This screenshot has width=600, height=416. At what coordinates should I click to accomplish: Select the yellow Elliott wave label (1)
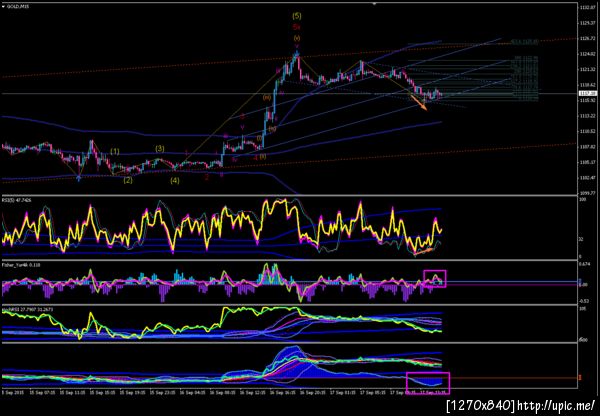click(x=115, y=152)
